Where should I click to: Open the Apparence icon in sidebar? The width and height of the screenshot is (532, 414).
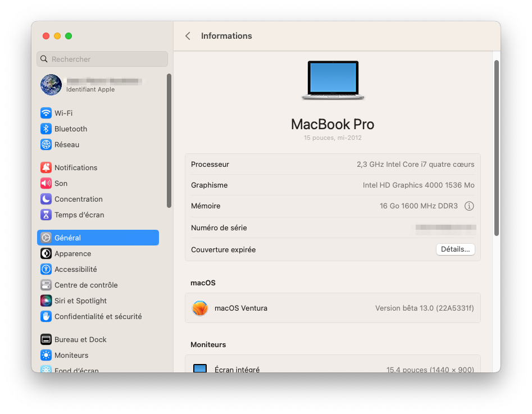(x=46, y=253)
